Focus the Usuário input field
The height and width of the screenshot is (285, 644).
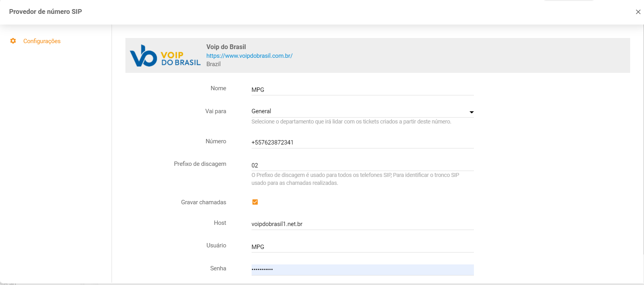[x=362, y=247]
